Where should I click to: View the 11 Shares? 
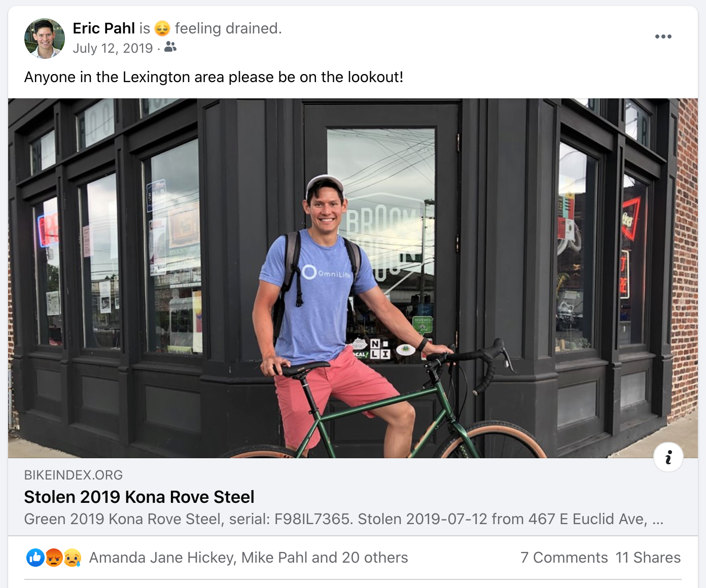click(648, 558)
